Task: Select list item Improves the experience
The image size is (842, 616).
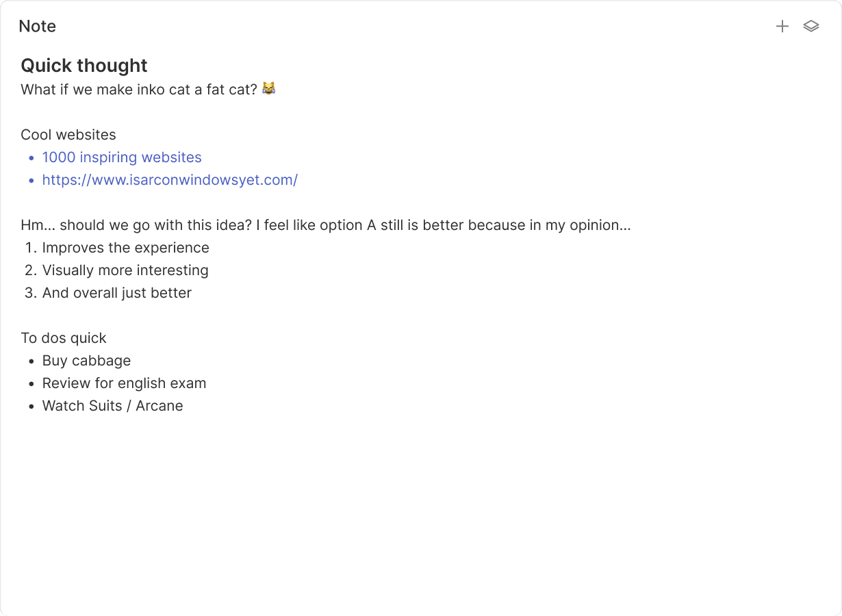Action: coord(126,248)
